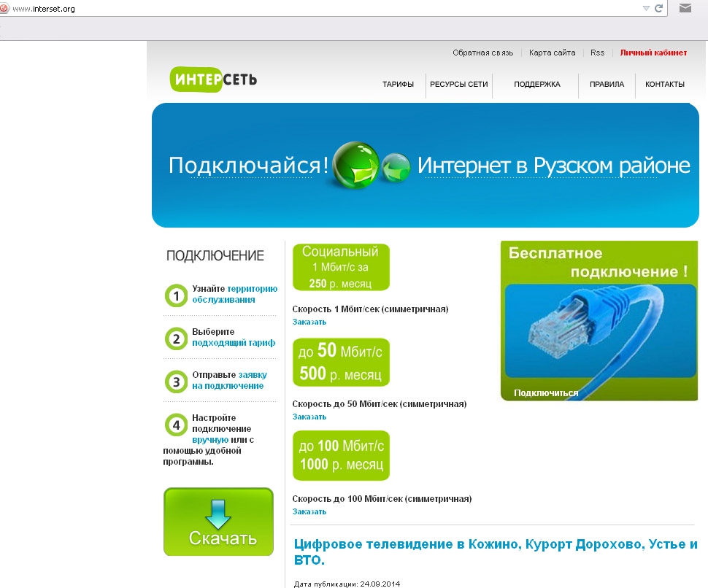Select the Социальный 1 Мбит/с tariff badge
This screenshot has height=588, width=708.
(341, 267)
